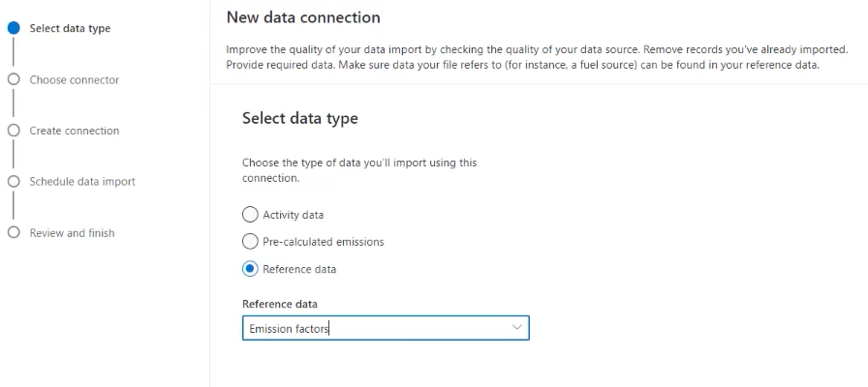The image size is (868, 387).
Task: Open the Review and finish step label
Action: click(72, 232)
